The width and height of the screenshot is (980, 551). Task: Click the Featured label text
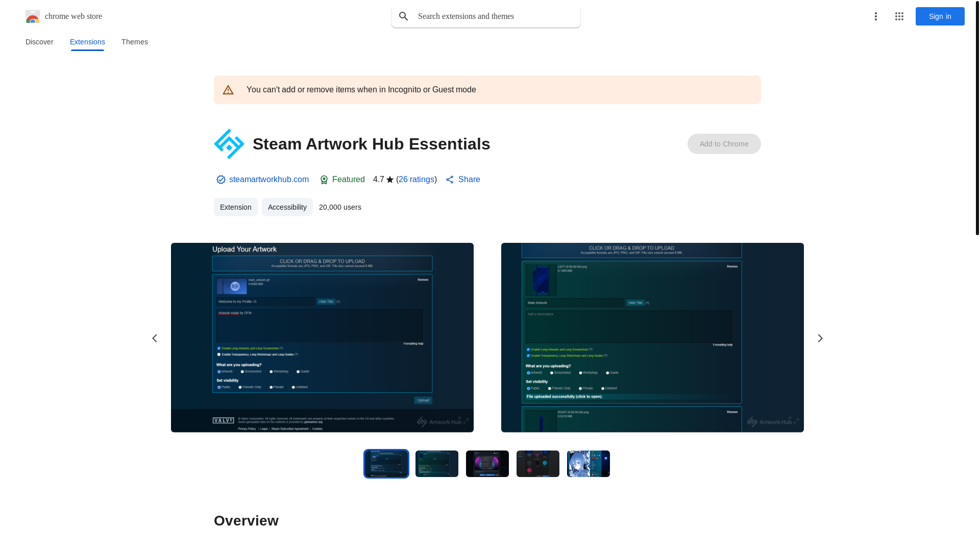pyautogui.click(x=349, y=180)
